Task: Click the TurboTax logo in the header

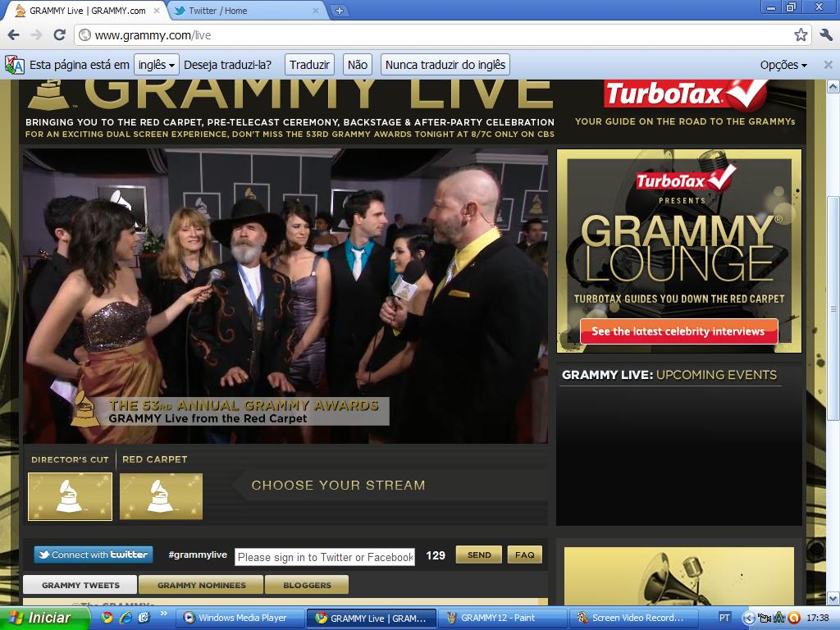Action: [685, 94]
